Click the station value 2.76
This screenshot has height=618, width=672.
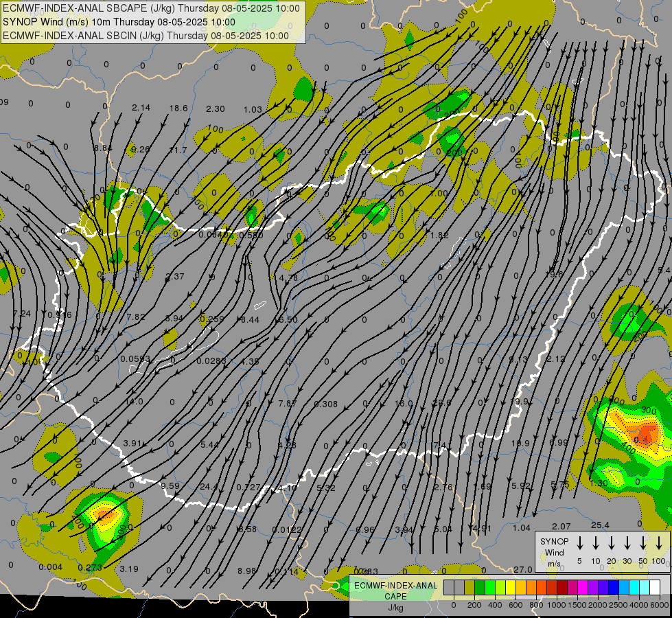[x=443, y=488]
